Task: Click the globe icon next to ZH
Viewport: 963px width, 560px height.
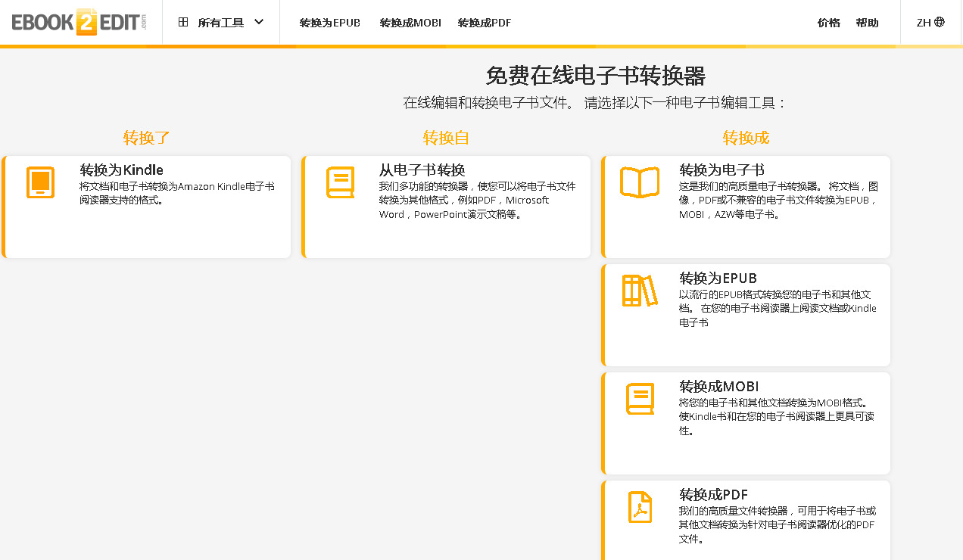Action: (940, 23)
